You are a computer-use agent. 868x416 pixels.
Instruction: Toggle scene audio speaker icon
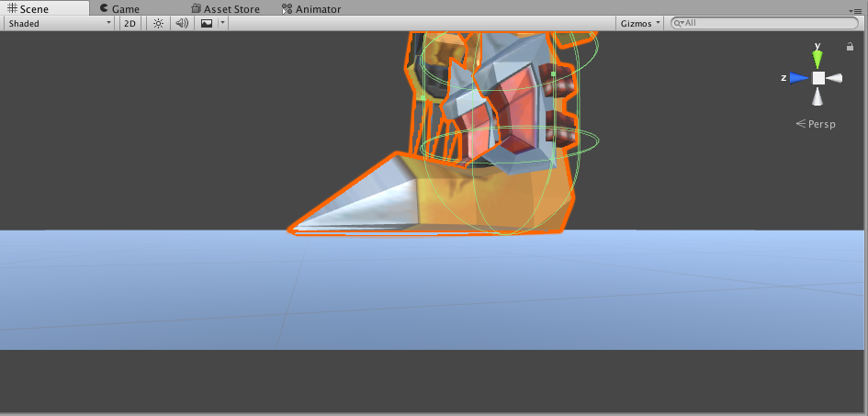pyautogui.click(x=182, y=23)
